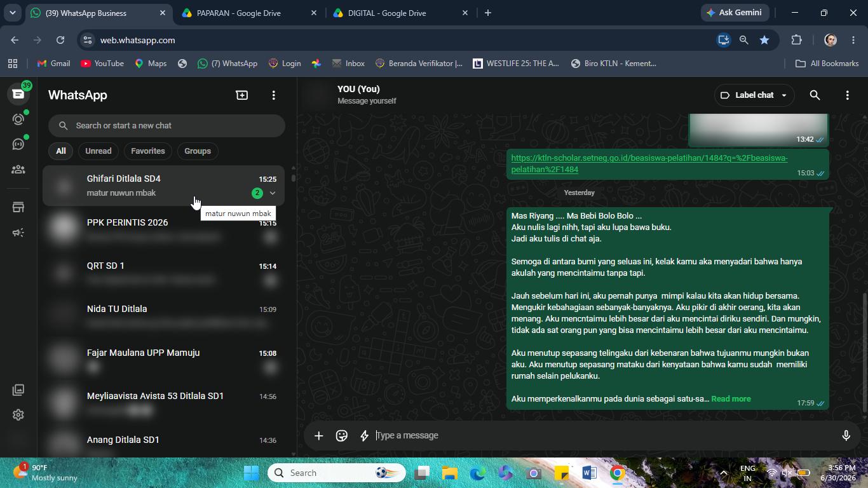
Task: Start a new chat with the plus icon
Action: pos(241,95)
